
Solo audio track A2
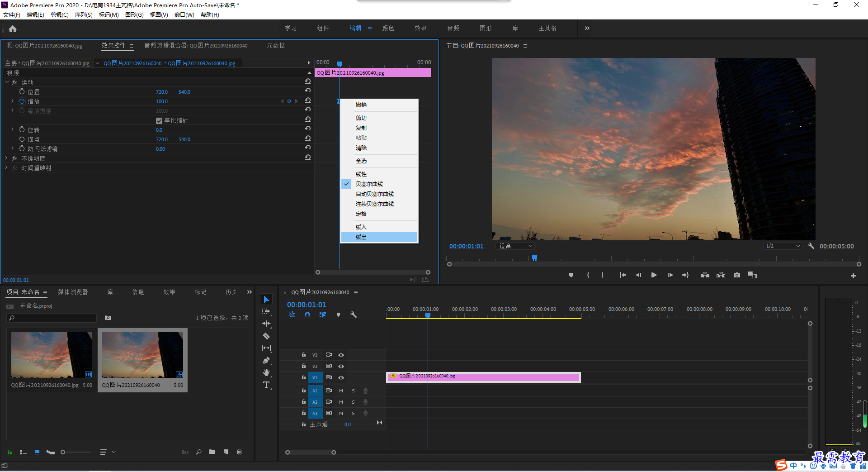coord(353,402)
